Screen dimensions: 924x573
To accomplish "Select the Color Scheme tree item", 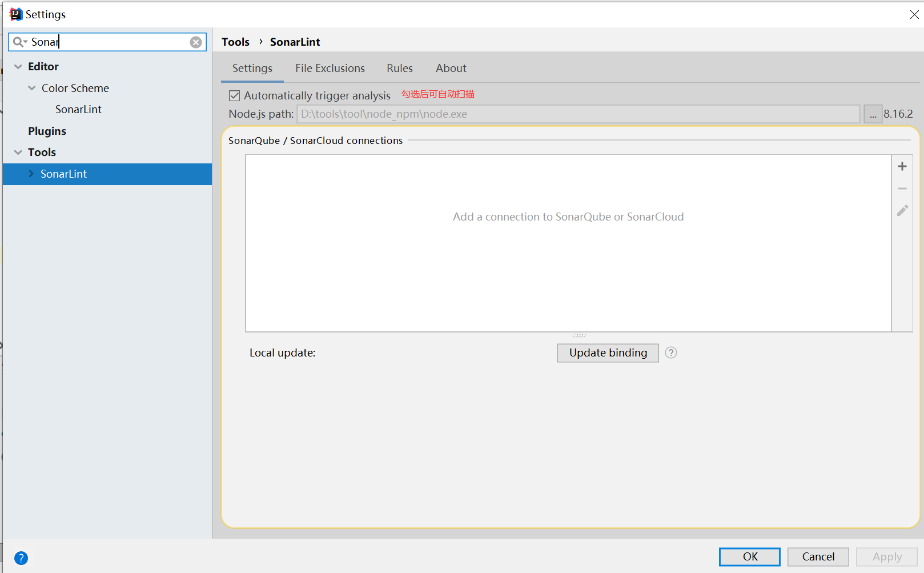I will 75,88.
